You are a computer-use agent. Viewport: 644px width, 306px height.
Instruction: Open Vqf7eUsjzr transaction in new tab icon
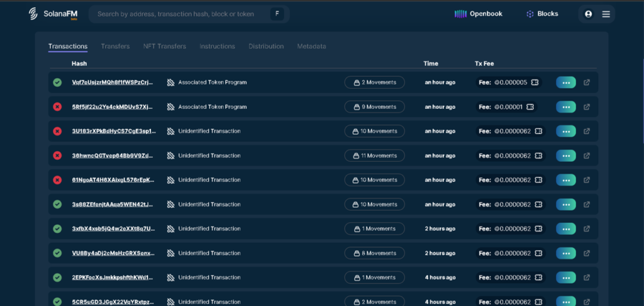(x=587, y=82)
